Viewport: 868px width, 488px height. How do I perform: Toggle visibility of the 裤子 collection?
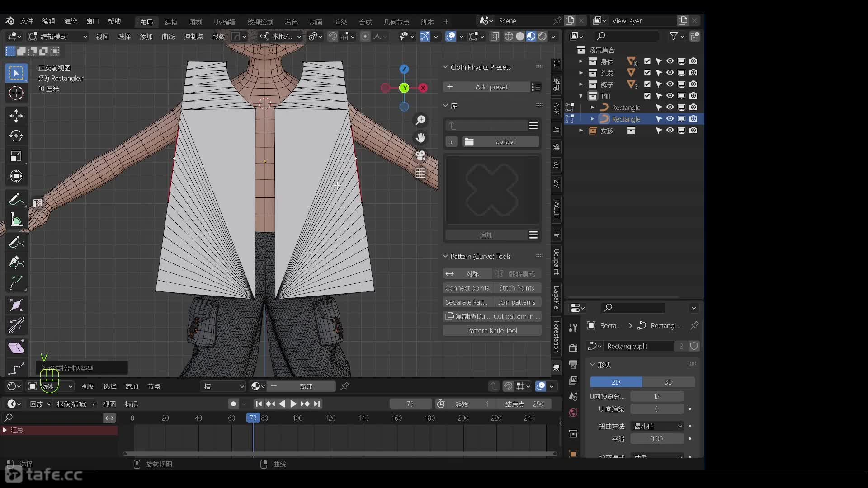tap(670, 84)
